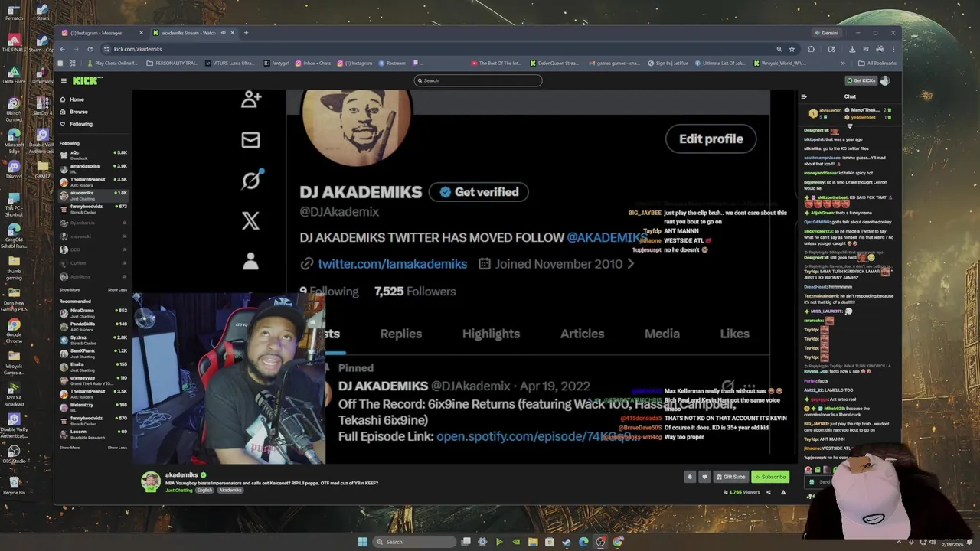Open the NVIDIA Broadcast desktop shortcut
980x551 pixels.
(14, 393)
